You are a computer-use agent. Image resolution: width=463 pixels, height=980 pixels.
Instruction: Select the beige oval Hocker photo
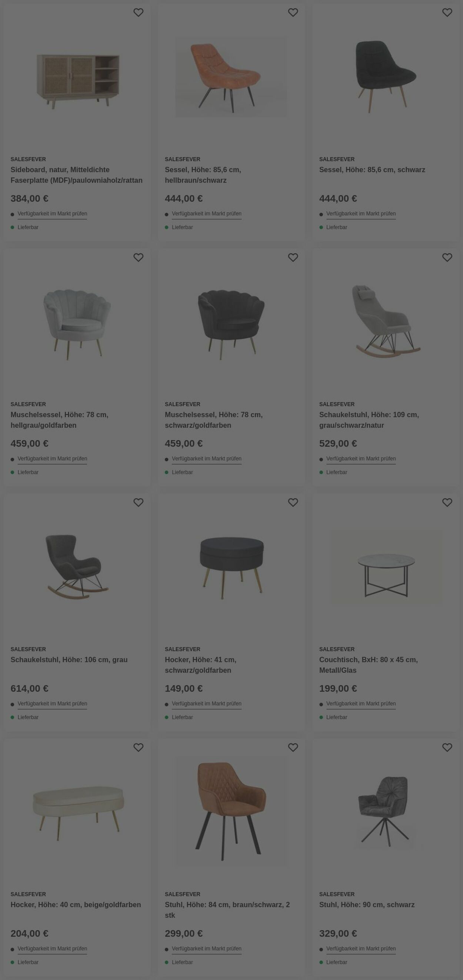tap(78, 813)
